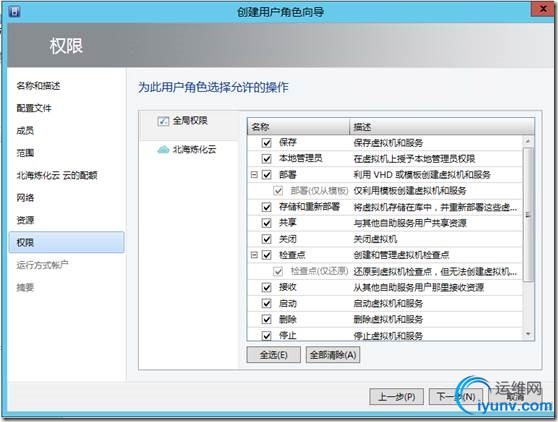Go back with 上一步(P) button
The width and height of the screenshot is (558, 422).
pyautogui.click(x=396, y=396)
